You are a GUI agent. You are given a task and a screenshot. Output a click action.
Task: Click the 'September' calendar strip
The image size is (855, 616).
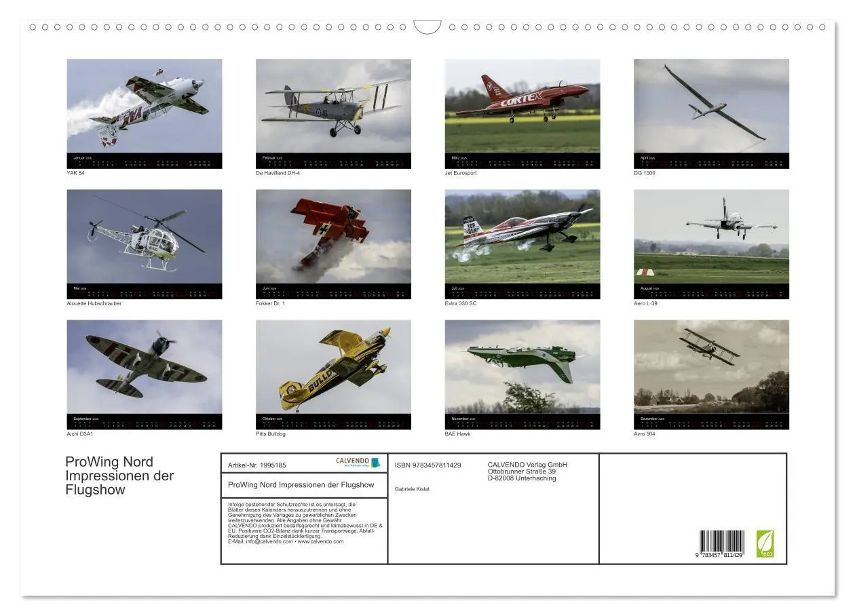coord(145,421)
